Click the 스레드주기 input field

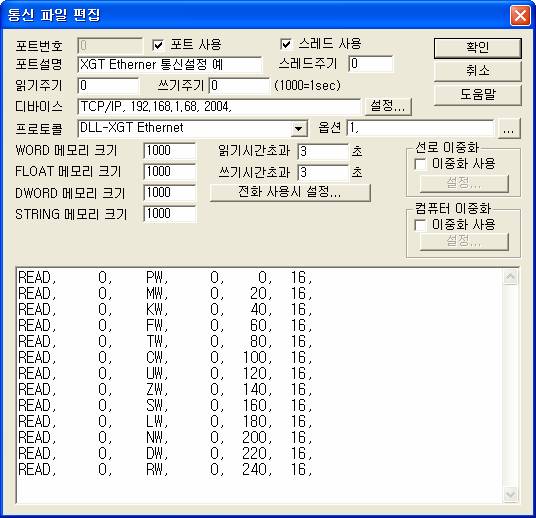[371, 64]
